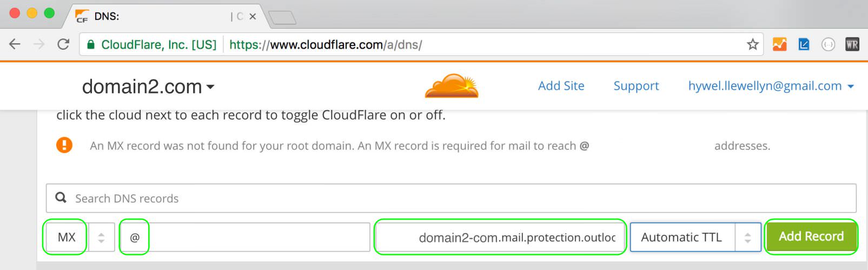Open the Support link

pos(636,86)
